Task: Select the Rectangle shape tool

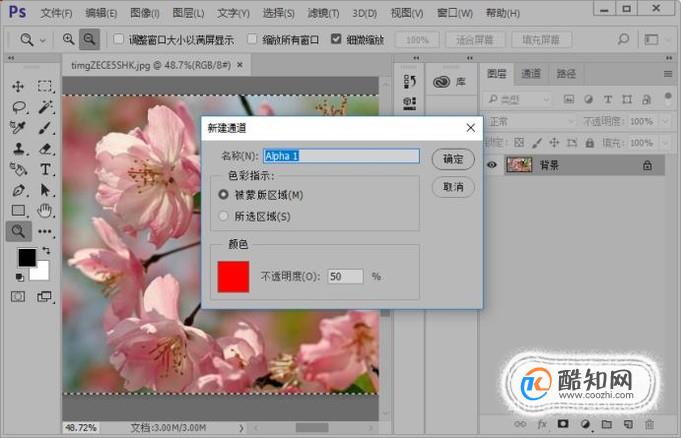Action: pos(18,211)
